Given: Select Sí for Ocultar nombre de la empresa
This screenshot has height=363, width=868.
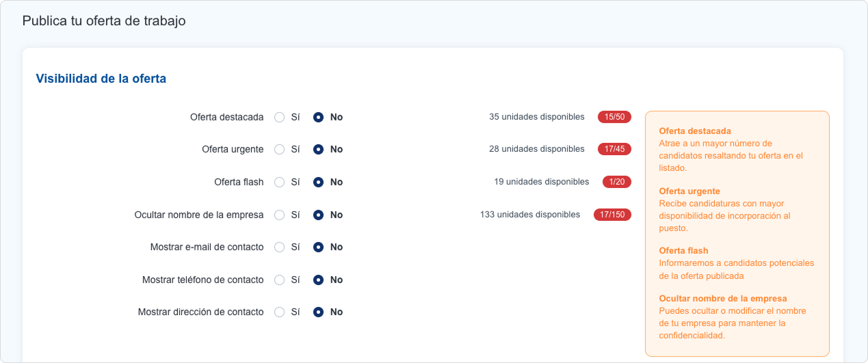Looking at the screenshot, I should [x=279, y=215].
